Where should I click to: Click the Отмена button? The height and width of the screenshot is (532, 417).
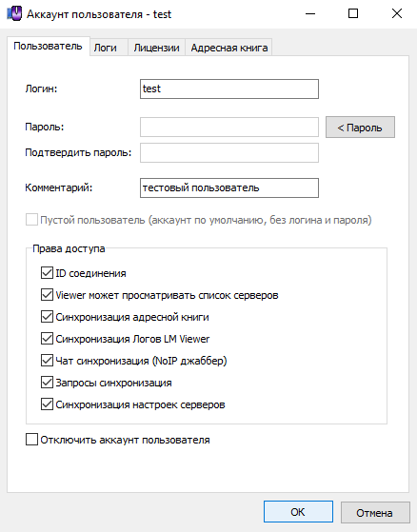click(x=375, y=512)
